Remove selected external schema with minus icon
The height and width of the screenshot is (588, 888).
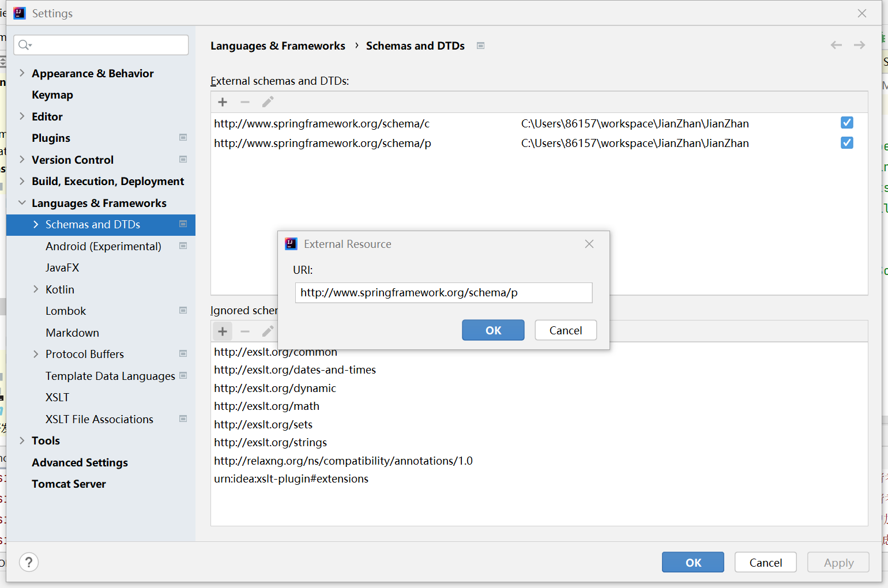pyautogui.click(x=245, y=102)
